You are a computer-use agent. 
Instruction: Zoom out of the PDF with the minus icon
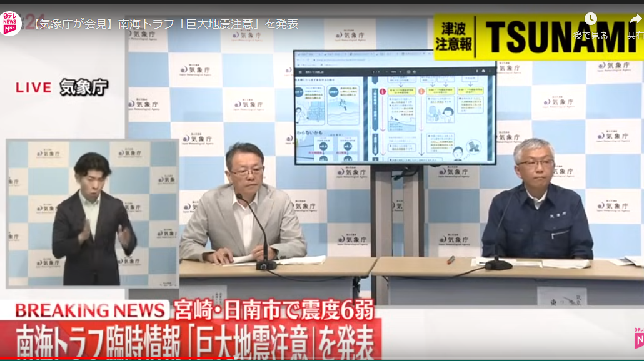tap(386, 72)
